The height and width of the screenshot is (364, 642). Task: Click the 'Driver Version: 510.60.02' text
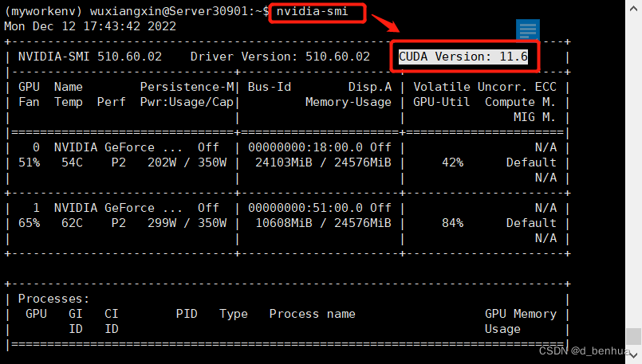coord(280,57)
